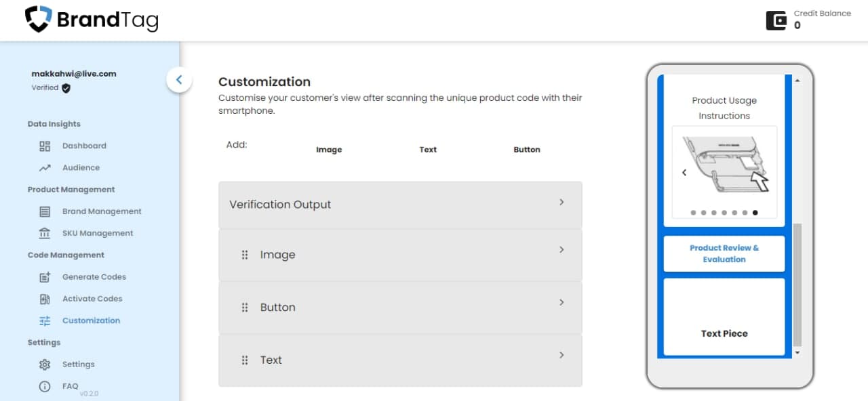868x401 pixels.
Task: Click the drag handle beside the Image row
Action: pyautogui.click(x=245, y=255)
